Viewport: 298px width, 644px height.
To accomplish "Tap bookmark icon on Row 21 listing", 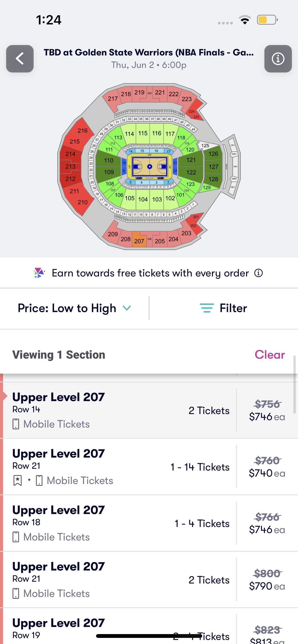I will point(17,480).
